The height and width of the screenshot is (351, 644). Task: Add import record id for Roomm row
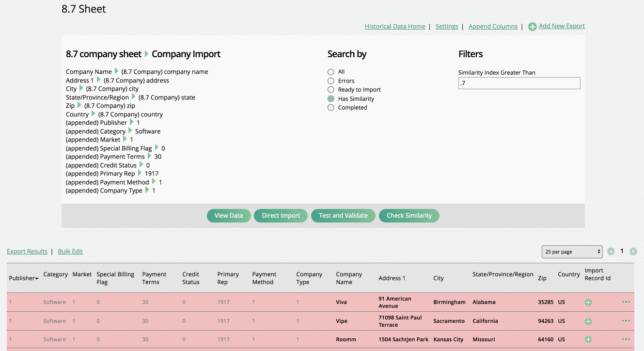588,339
